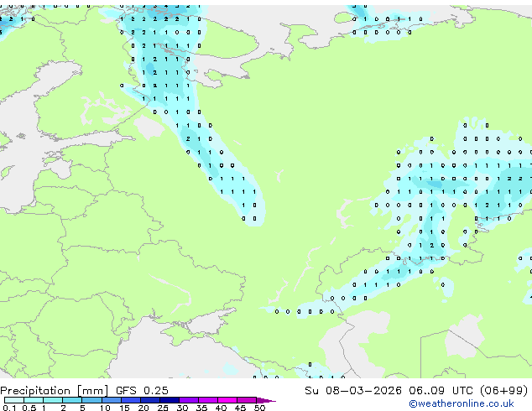
Task: Select the 0.5–1 mm legend swatch
Action: 34,400
